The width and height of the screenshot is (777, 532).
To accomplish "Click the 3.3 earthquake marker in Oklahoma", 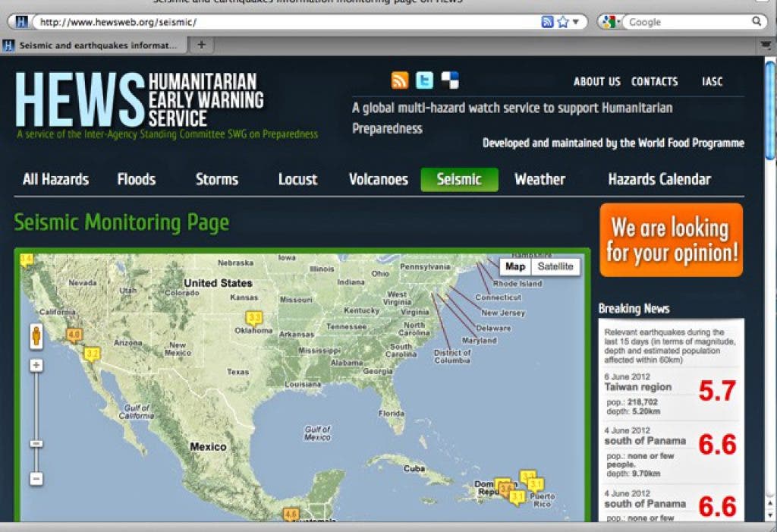I will click(x=254, y=318).
